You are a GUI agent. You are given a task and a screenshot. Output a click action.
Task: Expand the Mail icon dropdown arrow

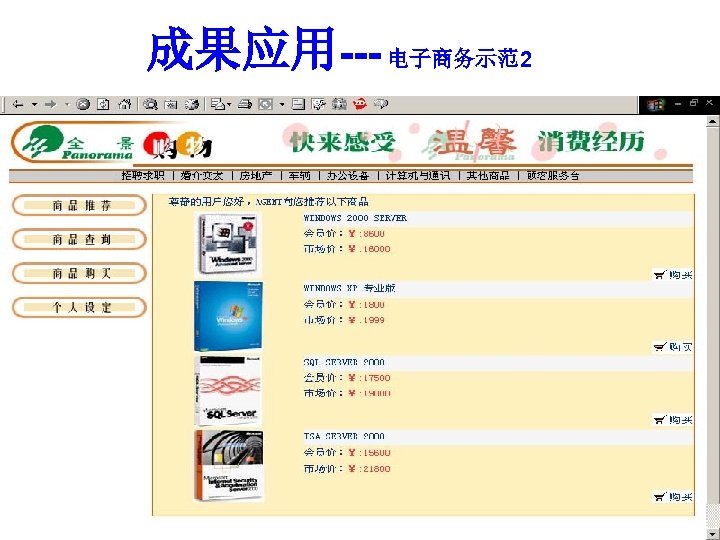229,105
